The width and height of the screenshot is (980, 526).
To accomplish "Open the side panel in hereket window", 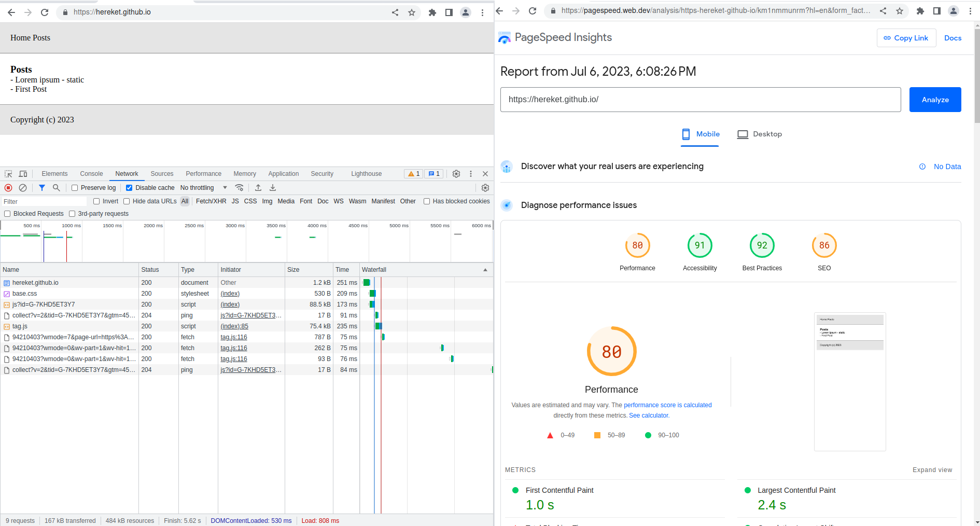I will pyautogui.click(x=449, y=12).
